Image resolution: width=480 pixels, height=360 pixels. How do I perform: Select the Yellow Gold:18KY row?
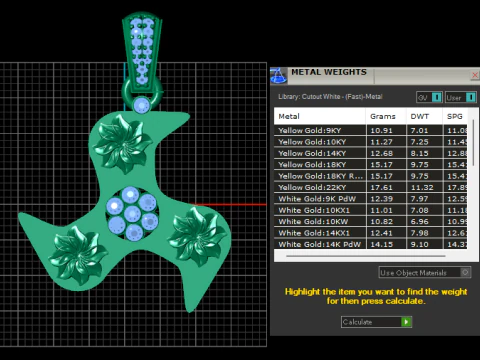(370, 164)
